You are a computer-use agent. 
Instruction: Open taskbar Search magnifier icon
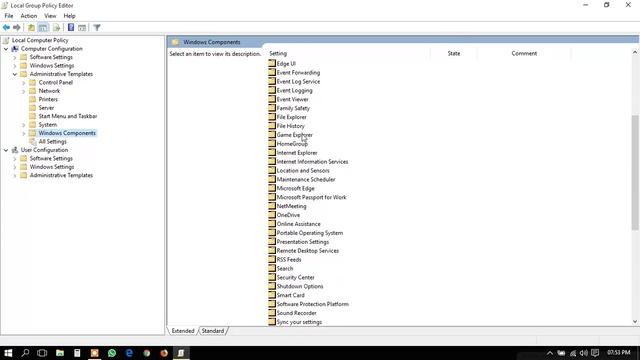[x=25, y=353]
